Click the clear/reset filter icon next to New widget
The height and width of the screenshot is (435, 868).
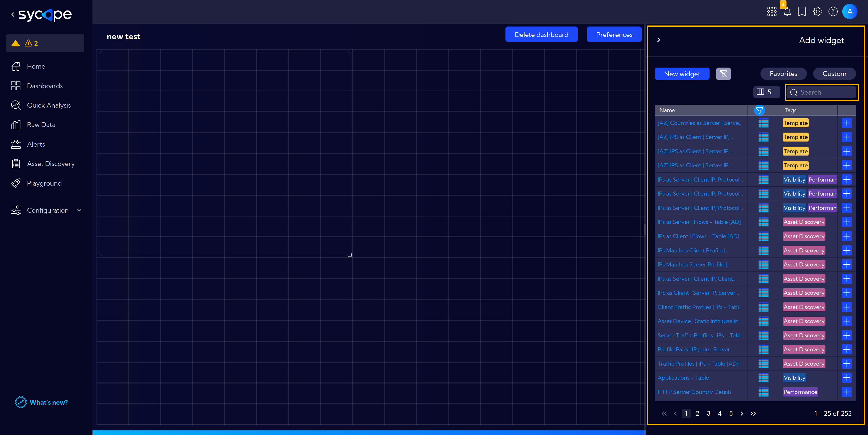[x=723, y=73]
